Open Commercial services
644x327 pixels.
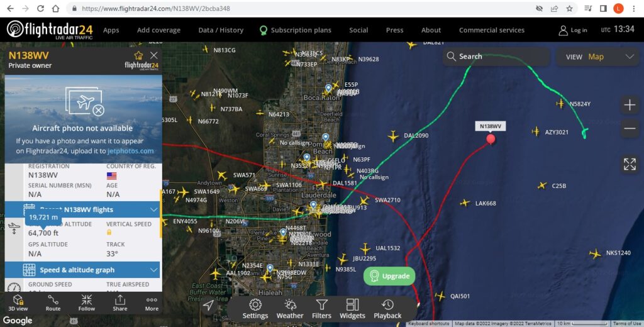coord(492,30)
